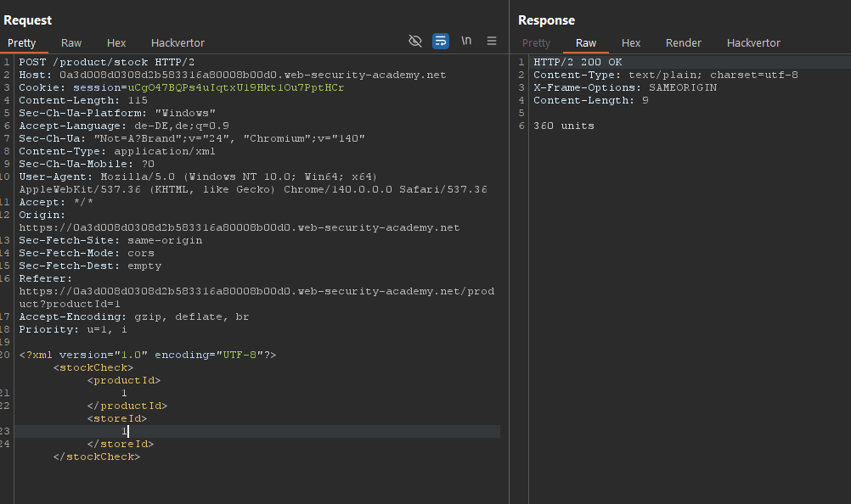
Task: Click the productId opening tag in XML body
Action: point(123,380)
